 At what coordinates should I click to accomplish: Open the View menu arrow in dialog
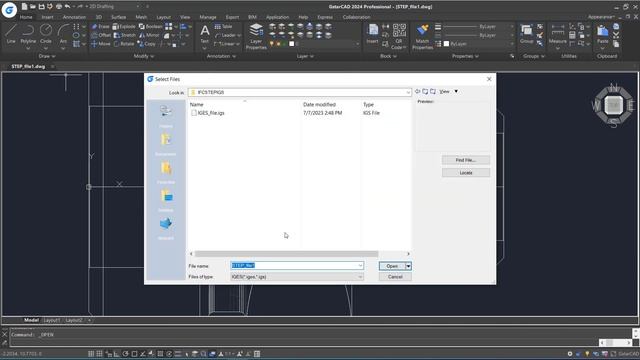tap(456, 91)
